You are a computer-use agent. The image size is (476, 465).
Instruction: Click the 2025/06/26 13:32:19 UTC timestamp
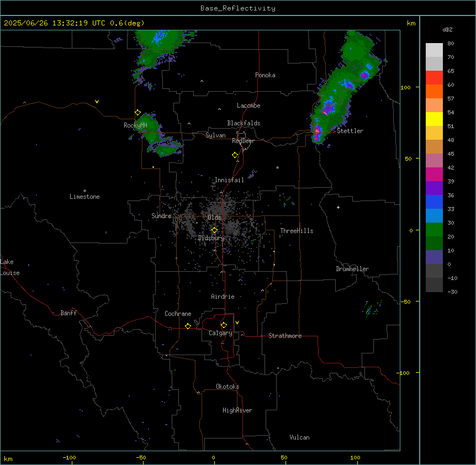[x=55, y=23]
